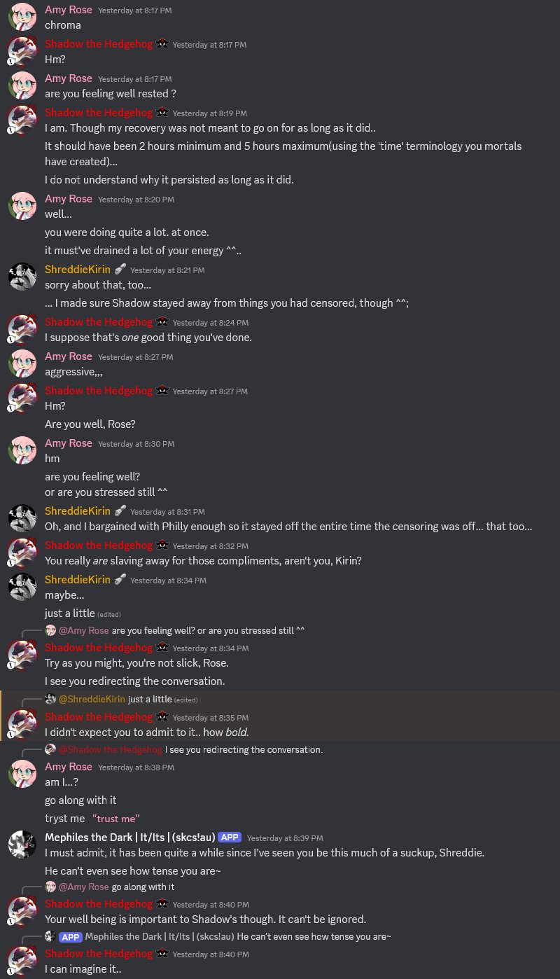Click the role icon beside Shadow's 8:19 PM name
Viewport: 560px width, 979px height.
(x=162, y=113)
